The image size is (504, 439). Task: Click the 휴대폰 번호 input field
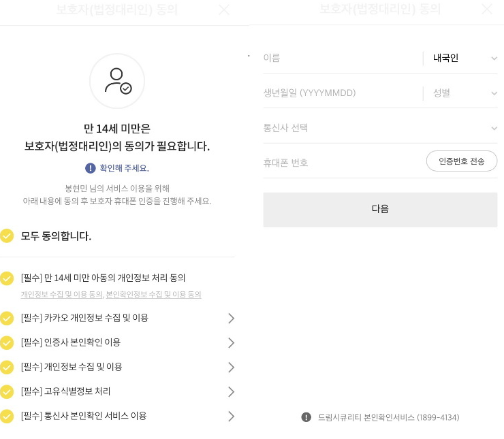[x=343, y=163]
